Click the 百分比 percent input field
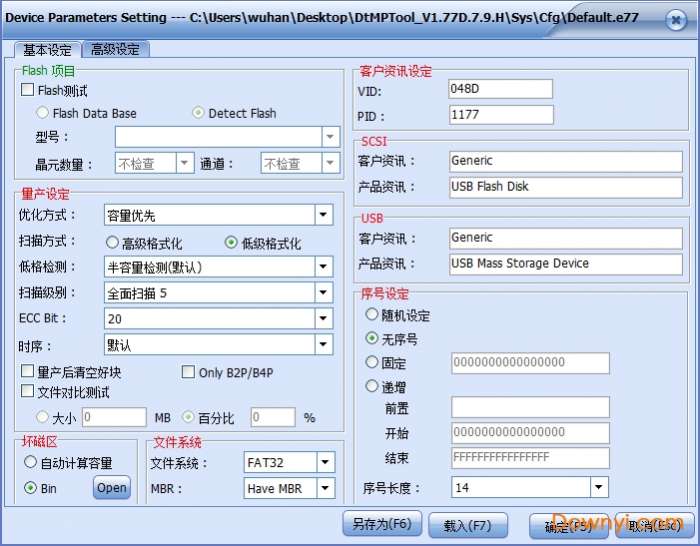 (273, 417)
